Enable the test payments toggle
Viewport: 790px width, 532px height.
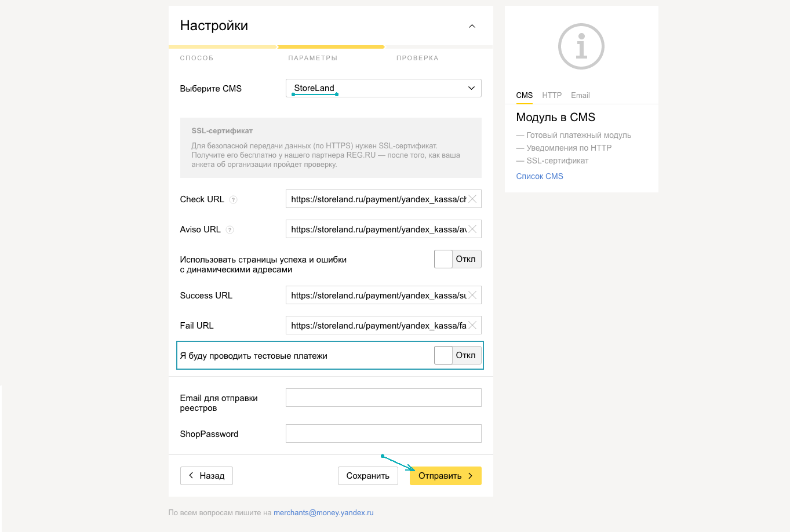[x=457, y=355]
